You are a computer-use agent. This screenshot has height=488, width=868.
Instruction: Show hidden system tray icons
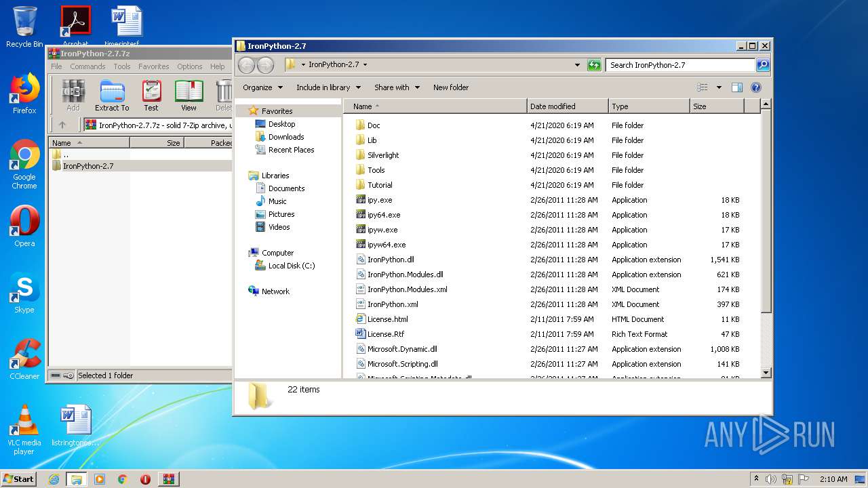[x=756, y=479]
